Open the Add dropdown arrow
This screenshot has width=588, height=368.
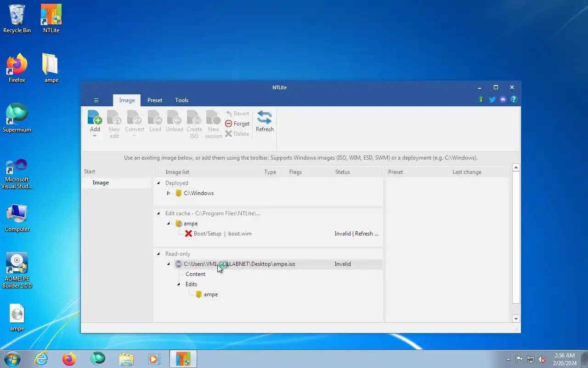pos(95,136)
